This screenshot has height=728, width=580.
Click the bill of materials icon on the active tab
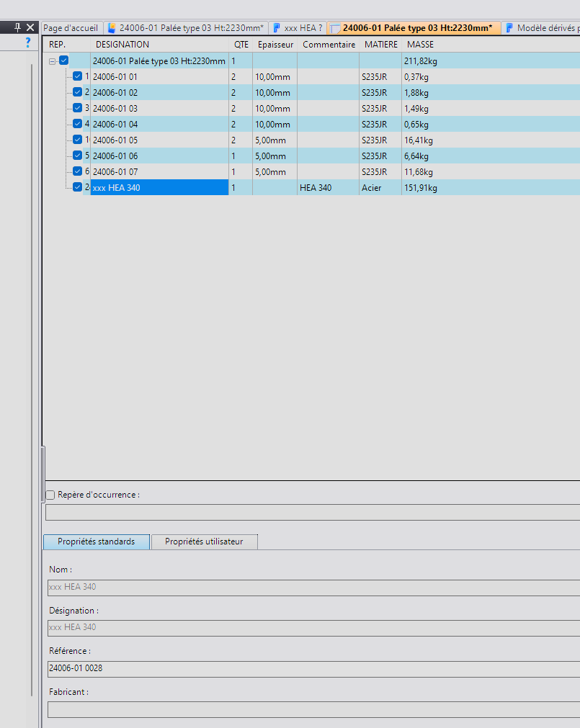[x=335, y=28]
